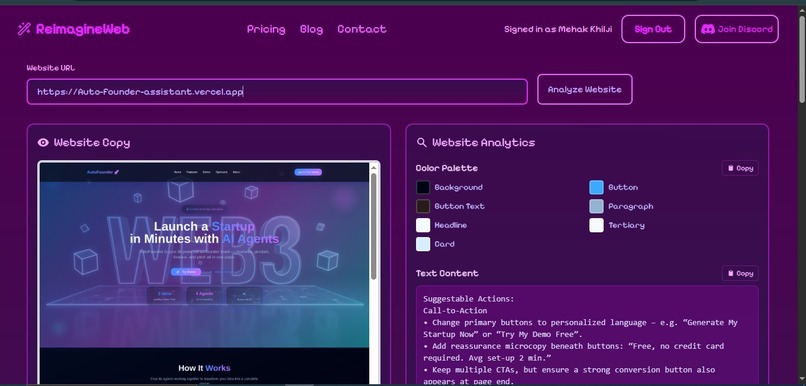Screen dimensions: 806x386
Task: Click the Analyze Website button
Action: [x=584, y=89]
